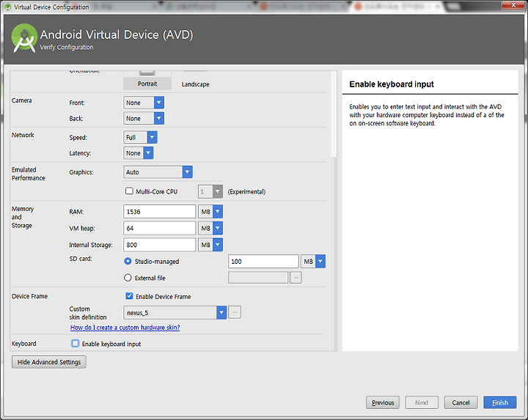
Task: Click the Internal Storage value field
Action: point(160,245)
